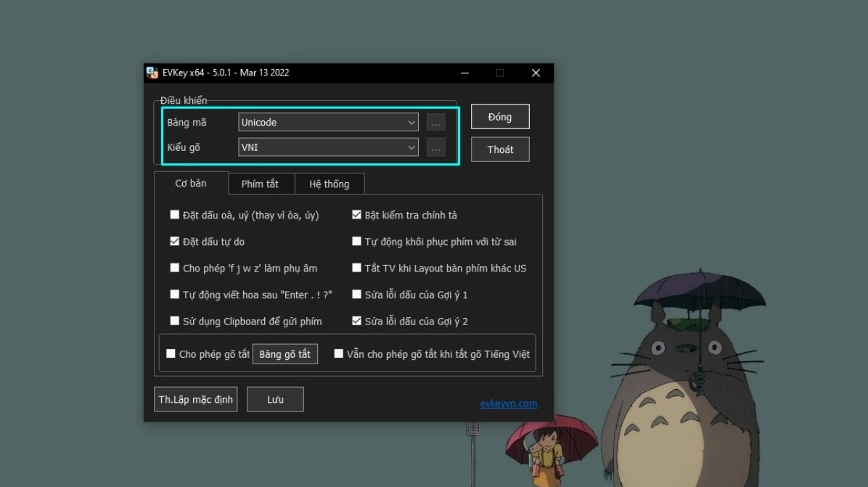This screenshot has width=868, height=487.
Task: Enable Tự động viết hoa sau Enter
Action: click(174, 295)
